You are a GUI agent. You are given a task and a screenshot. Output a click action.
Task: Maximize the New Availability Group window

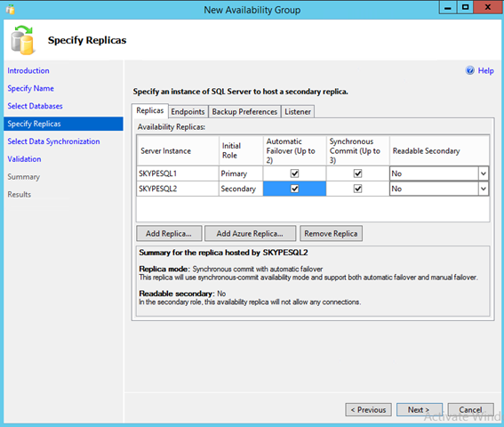(465, 7)
